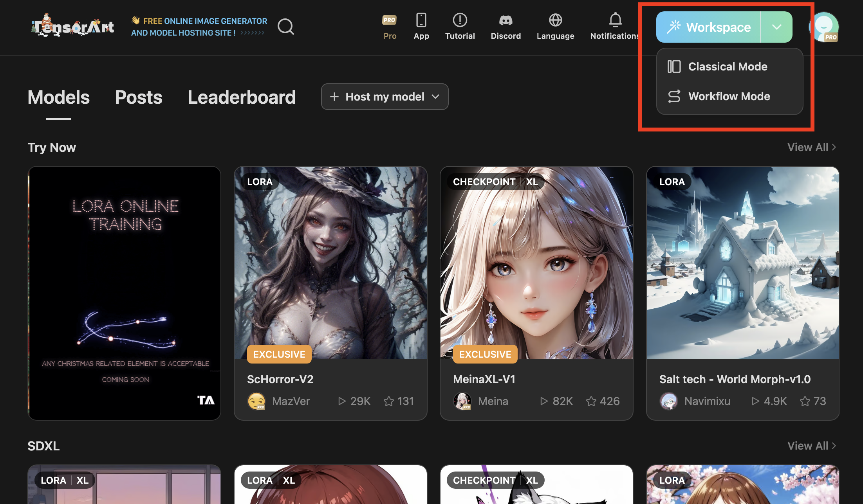863x504 pixels.
Task: Click the MazVer author name
Action: (x=291, y=401)
